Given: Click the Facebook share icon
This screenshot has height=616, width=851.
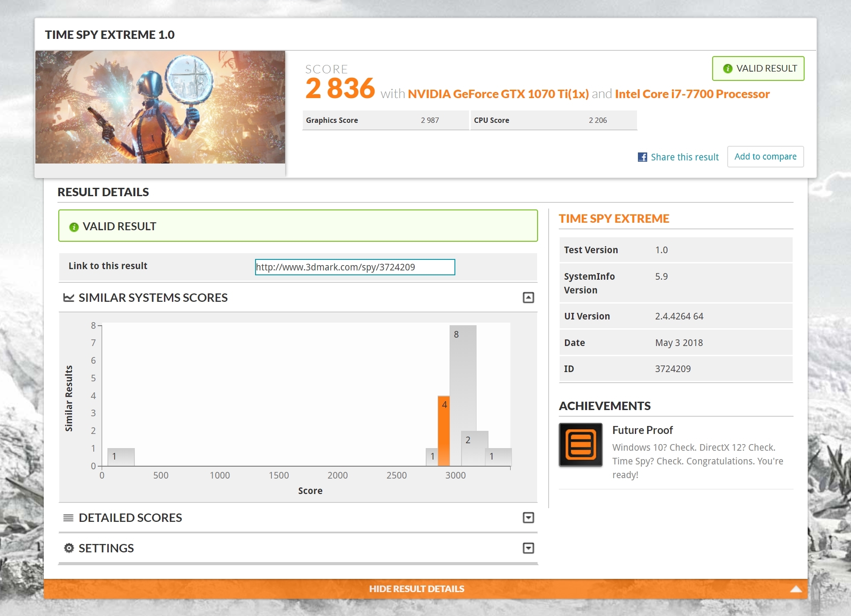Looking at the screenshot, I should pyautogui.click(x=642, y=157).
